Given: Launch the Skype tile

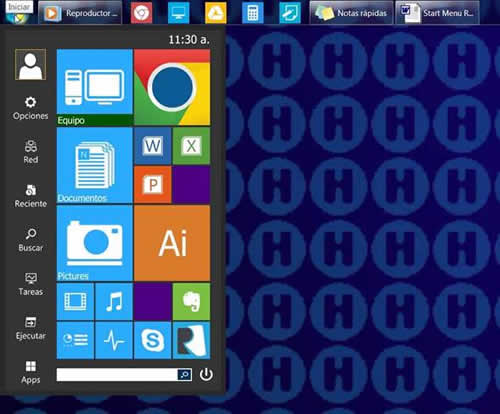Looking at the screenshot, I should click(x=153, y=340).
